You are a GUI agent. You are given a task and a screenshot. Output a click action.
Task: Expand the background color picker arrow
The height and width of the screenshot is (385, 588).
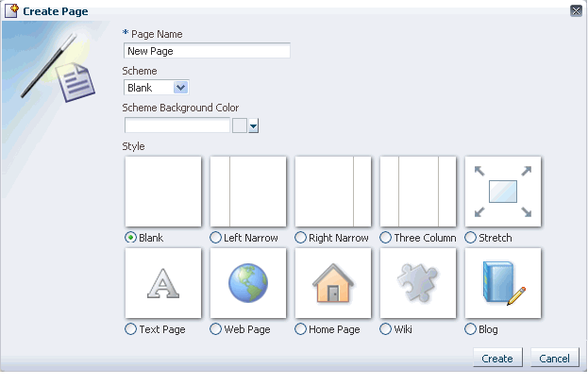[254, 126]
